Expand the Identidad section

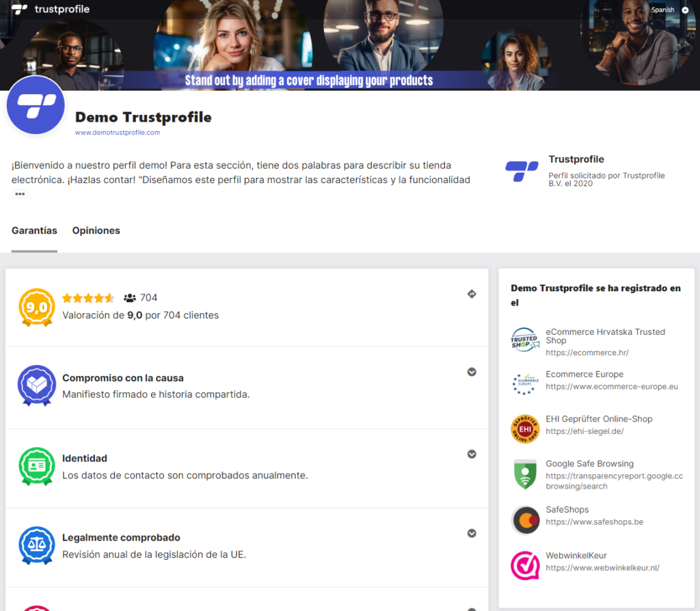coord(472,454)
